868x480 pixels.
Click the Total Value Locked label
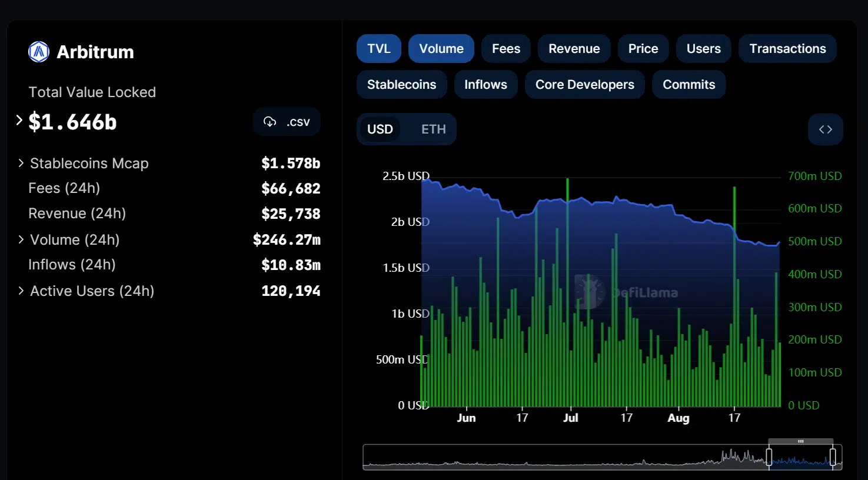(x=92, y=92)
